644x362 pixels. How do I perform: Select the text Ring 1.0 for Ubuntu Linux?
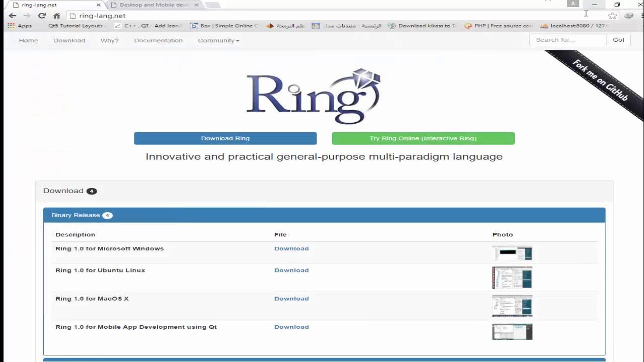point(100,270)
